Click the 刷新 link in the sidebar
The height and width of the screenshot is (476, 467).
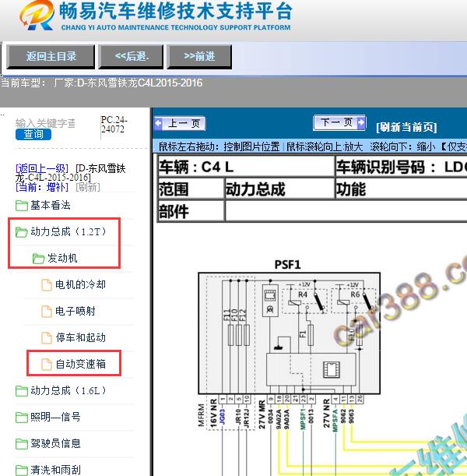[88, 187]
